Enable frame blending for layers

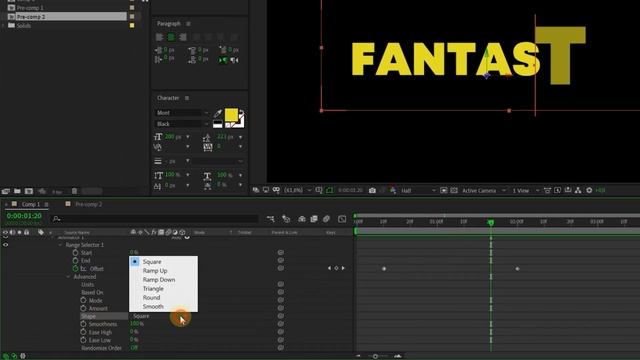point(314,219)
